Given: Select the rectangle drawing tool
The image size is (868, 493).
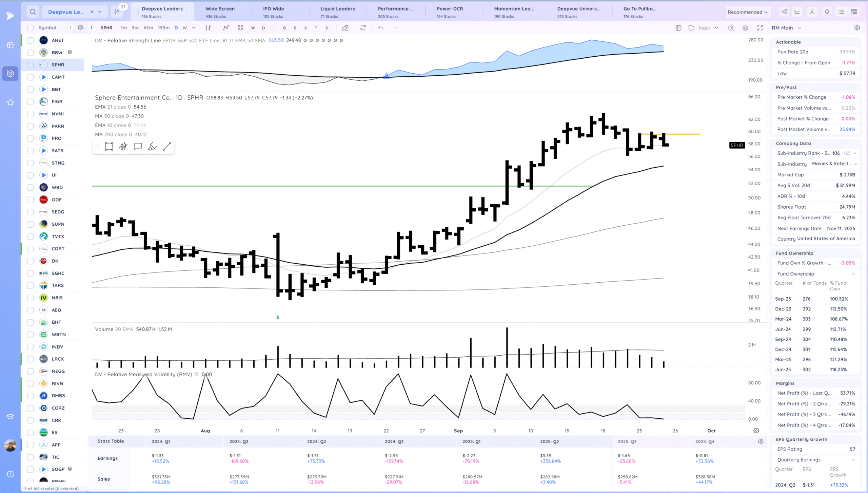Looking at the screenshot, I should (x=109, y=147).
